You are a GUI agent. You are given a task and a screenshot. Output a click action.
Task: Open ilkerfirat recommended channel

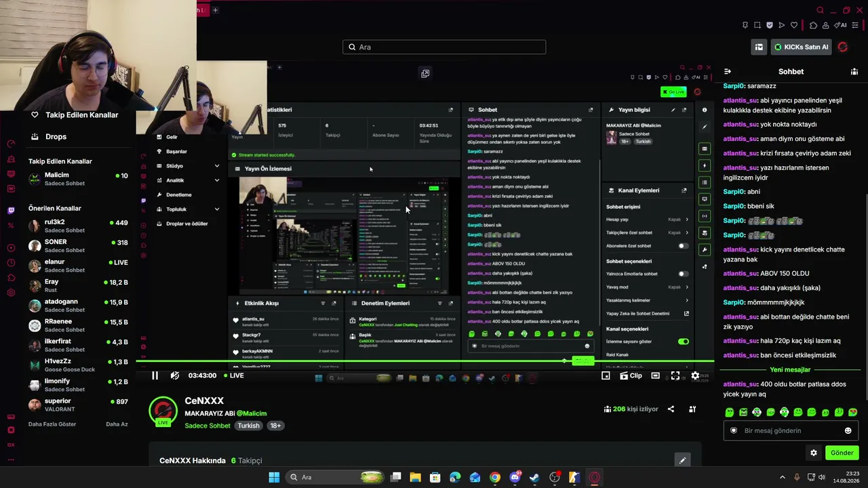point(78,345)
